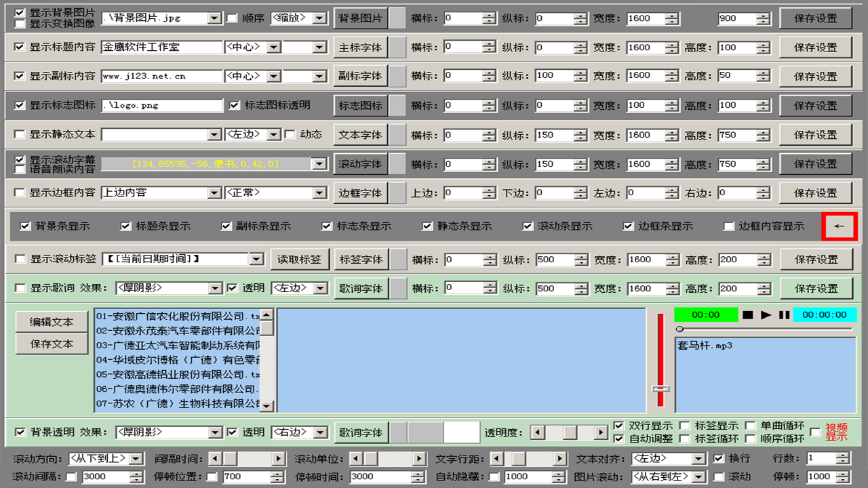
Task: Click left arrow of the 间隔时间 scrollbar
Action: tap(214, 459)
